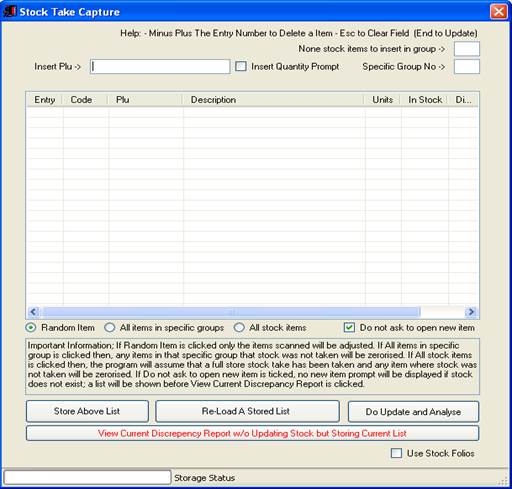Image resolution: width=512 pixels, height=489 pixels.
Task: Enable the Use Stock Folios checkbox
Action: [x=396, y=453]
